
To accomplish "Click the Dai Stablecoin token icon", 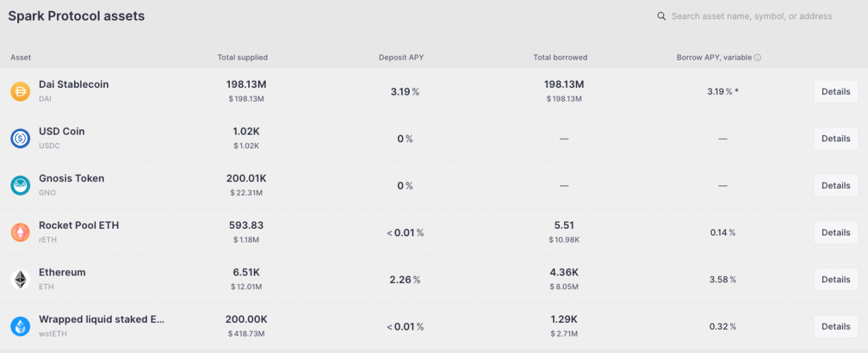I will click(x=20, y=91).
